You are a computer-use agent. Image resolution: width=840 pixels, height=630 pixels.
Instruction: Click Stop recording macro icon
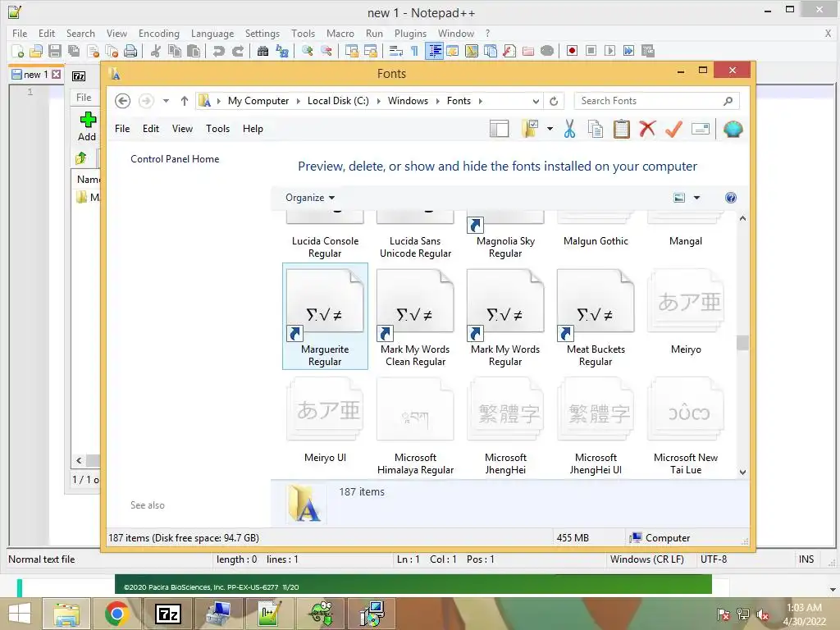591,51
